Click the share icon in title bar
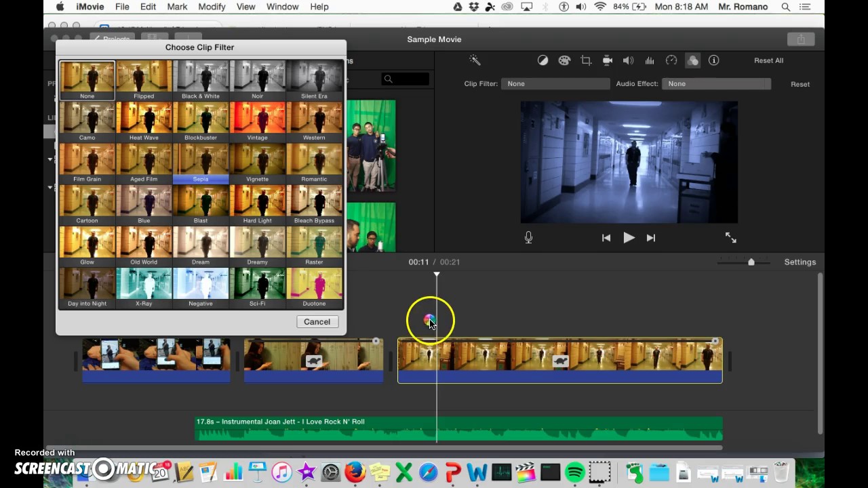Image resolution: width=868 pixels, height=488 pixels. pos(801,39)
